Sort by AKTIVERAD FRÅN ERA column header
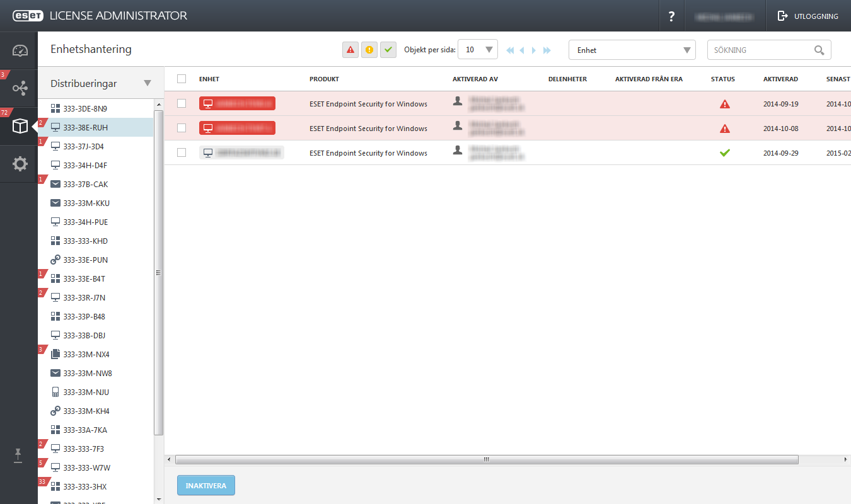This screenshot has height=504, width=851. (649, 79)
